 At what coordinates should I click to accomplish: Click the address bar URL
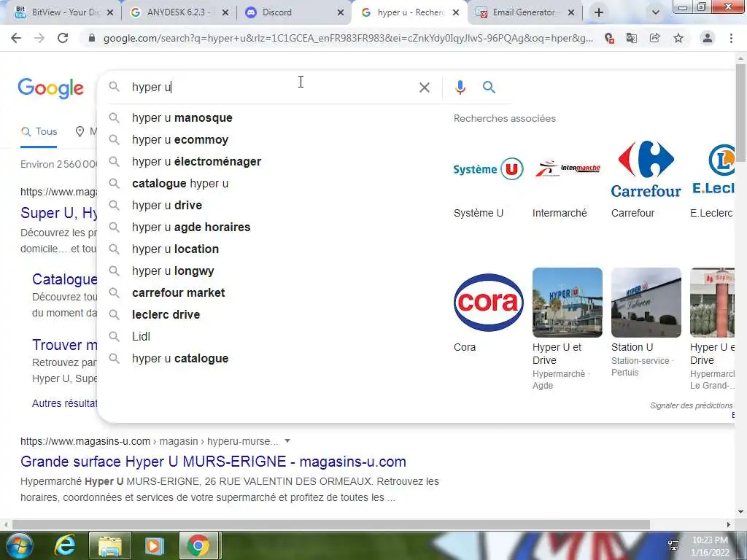[348, 38]
